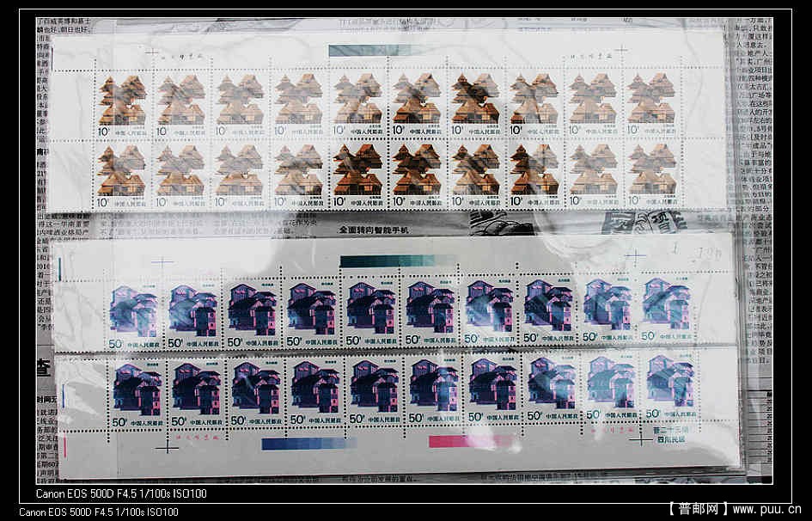This screenshot has width=812, height=521.
Task: Open the www.puu.cn watermark link
Action: [766, 509]
